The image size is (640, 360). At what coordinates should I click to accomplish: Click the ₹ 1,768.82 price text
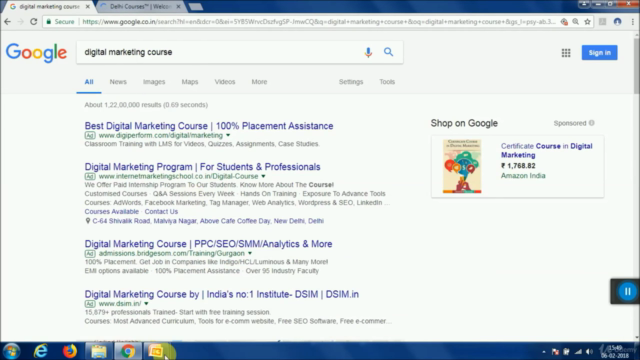click(518, 166)
